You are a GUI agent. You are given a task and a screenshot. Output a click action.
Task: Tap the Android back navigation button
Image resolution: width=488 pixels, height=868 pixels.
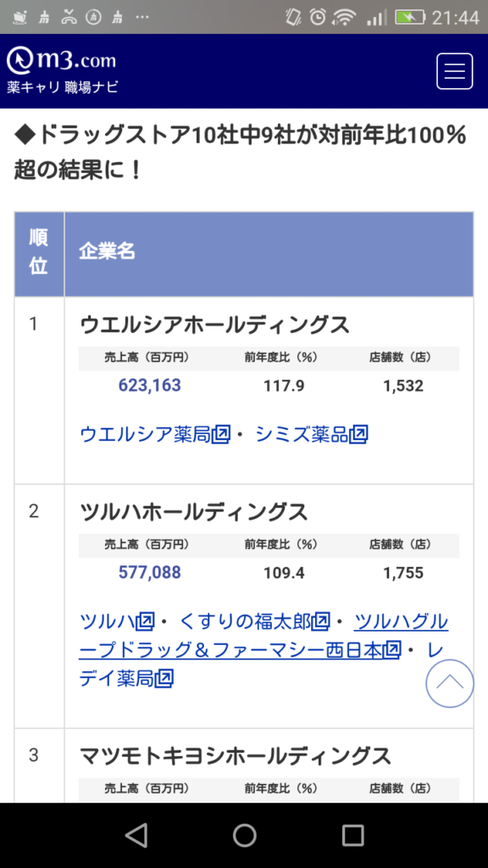click(136, 835)
